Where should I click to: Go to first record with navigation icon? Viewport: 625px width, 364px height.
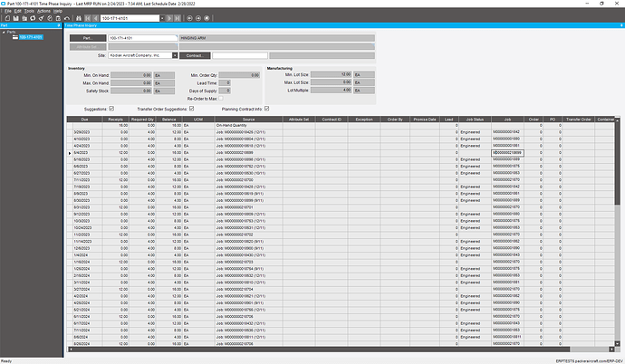[88, 18]
